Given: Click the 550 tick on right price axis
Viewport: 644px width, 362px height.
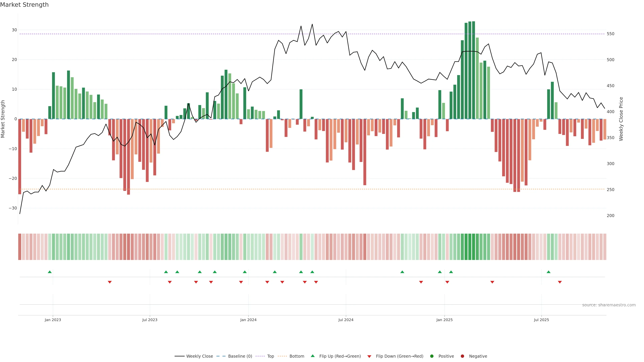Looking at the screenshot, I should (610, 34).
